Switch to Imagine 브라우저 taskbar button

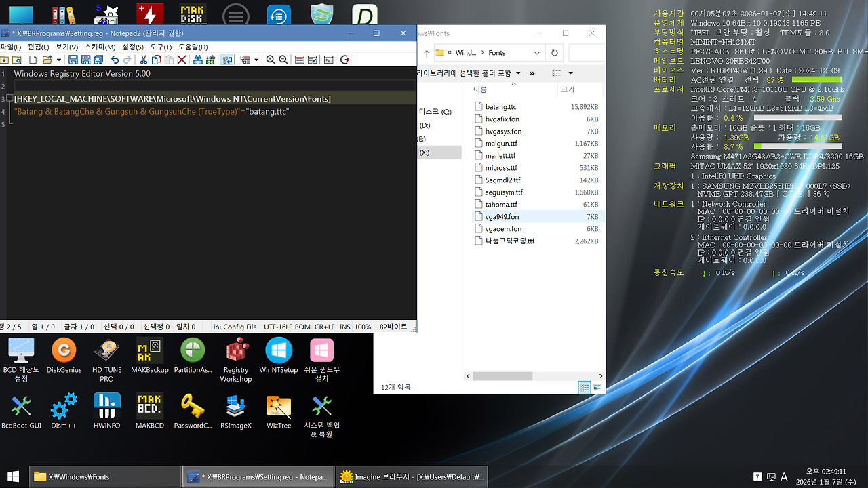pos(413,476)
